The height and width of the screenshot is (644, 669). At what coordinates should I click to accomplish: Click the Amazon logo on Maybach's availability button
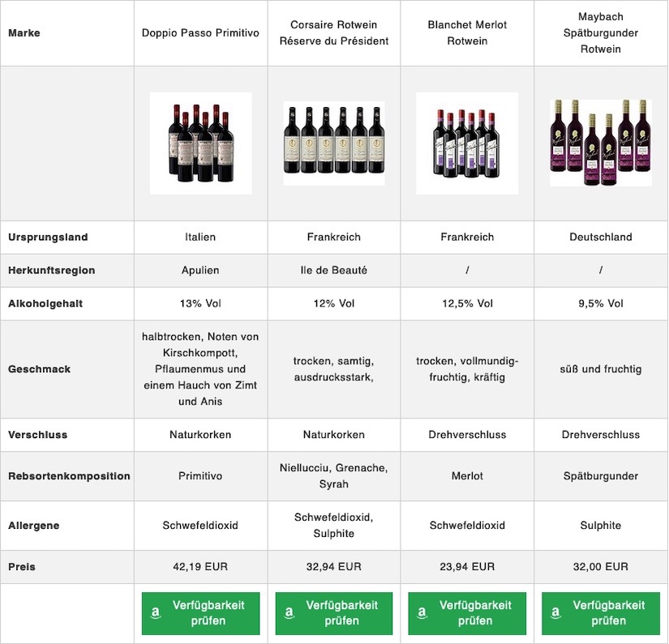point(556,614)
